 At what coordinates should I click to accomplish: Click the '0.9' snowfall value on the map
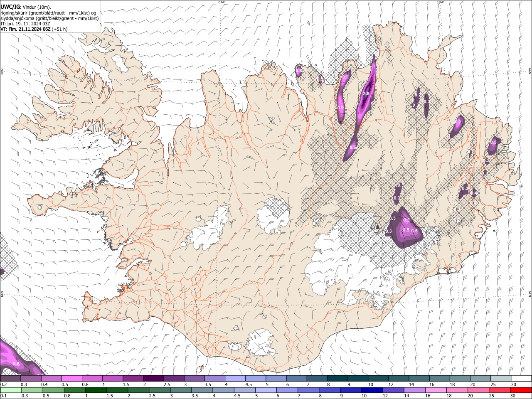(x=341, y=108)
